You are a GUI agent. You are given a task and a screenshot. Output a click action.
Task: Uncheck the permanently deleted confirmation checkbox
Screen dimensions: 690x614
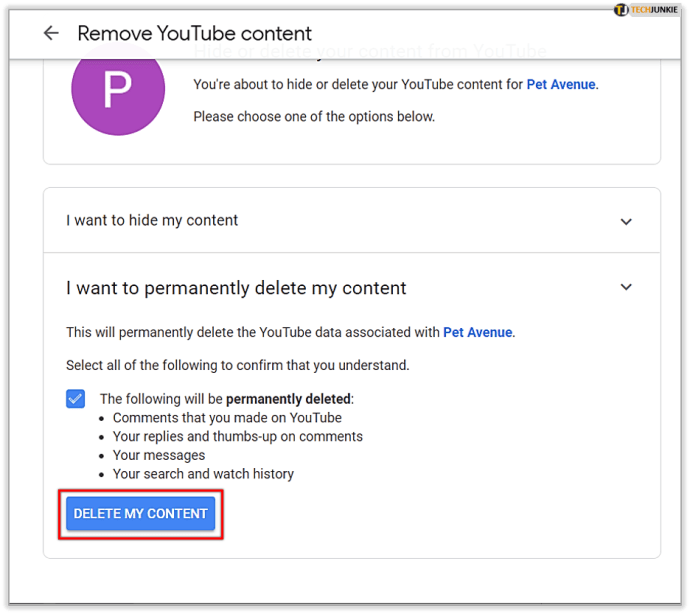coord(76,399)
